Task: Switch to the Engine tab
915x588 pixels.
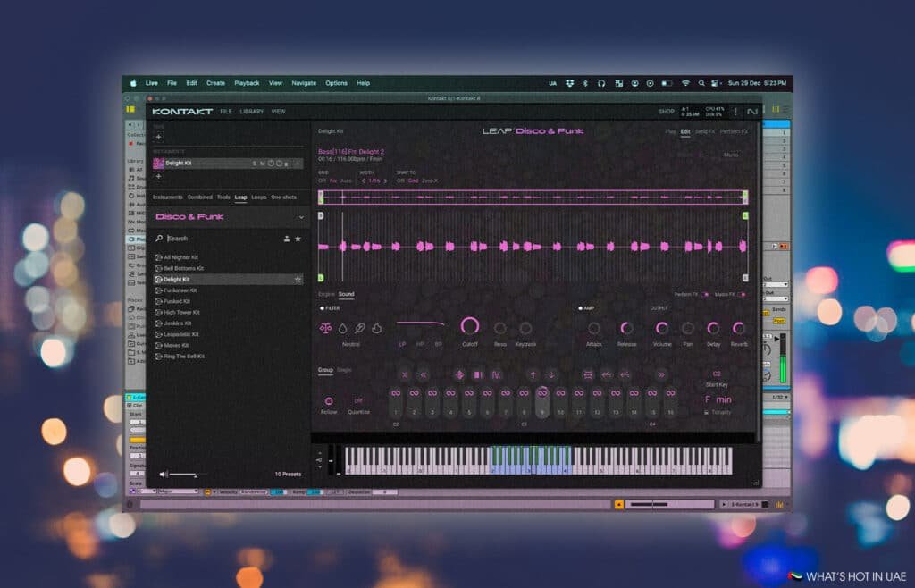Action: click(325, 295)
